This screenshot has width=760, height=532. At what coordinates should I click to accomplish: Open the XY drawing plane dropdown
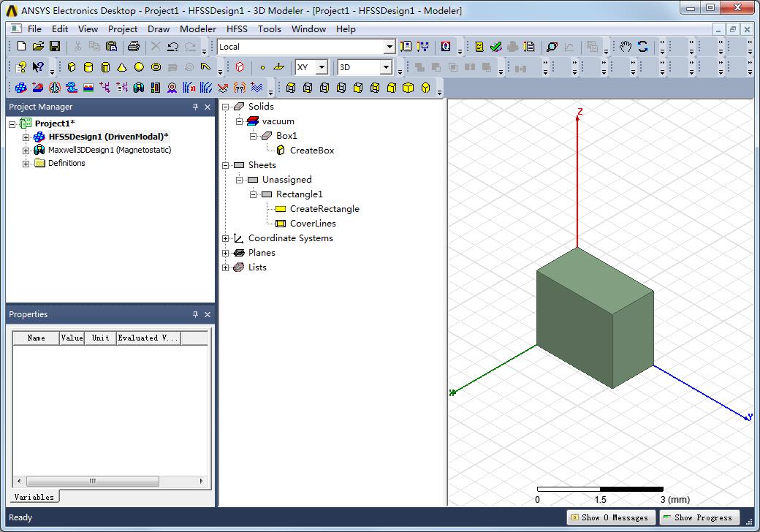[322, 66]
